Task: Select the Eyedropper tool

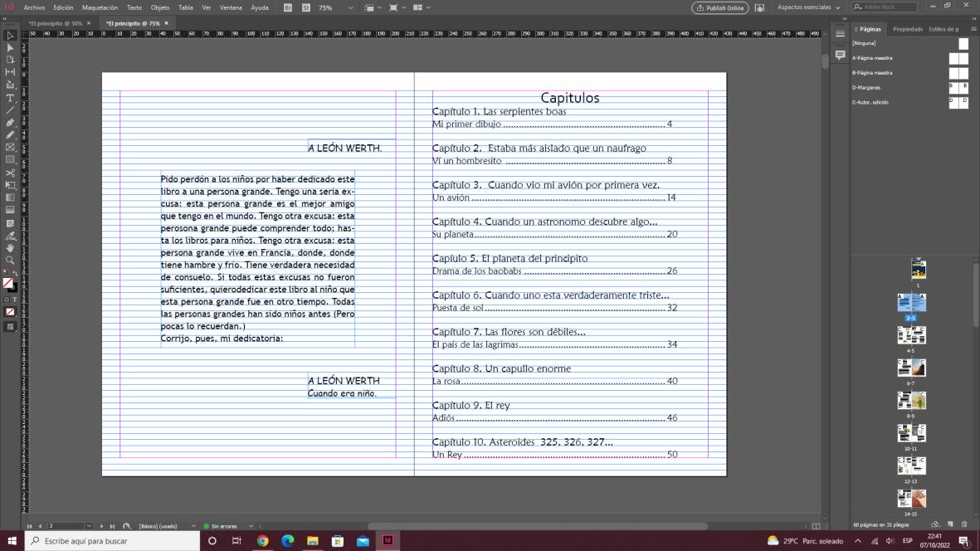Action: (10, 236)
